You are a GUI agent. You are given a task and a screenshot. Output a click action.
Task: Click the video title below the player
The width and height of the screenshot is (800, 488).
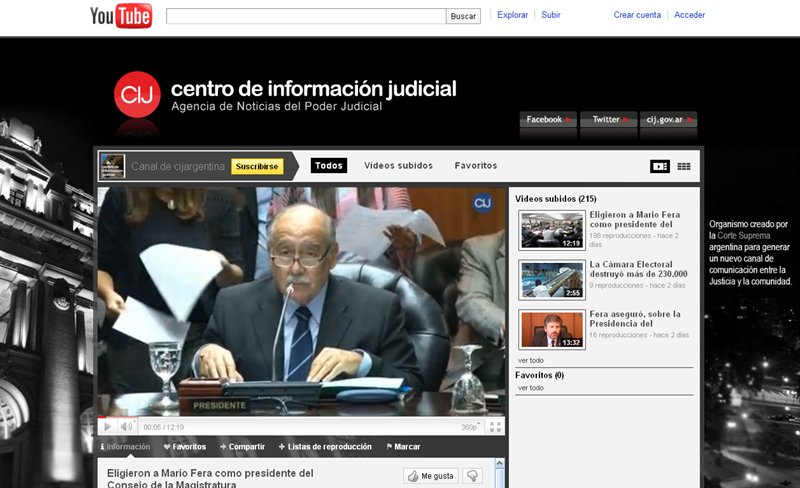(210, 478)
